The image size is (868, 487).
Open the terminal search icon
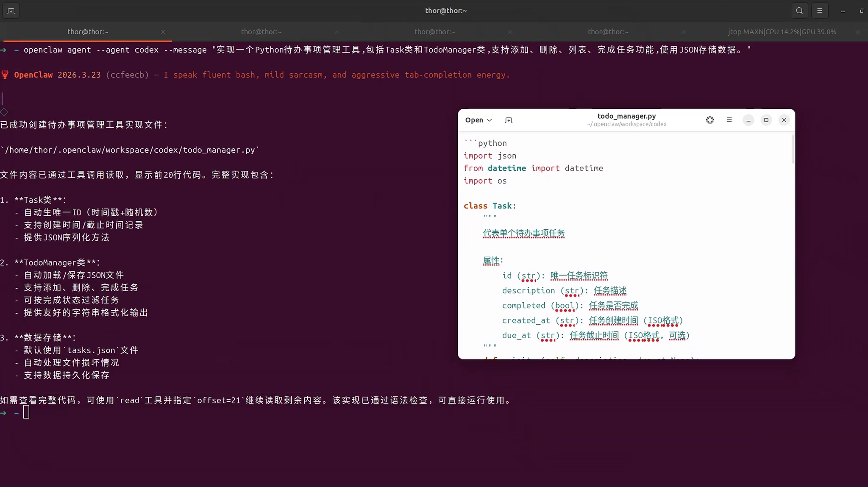(799, 11)
